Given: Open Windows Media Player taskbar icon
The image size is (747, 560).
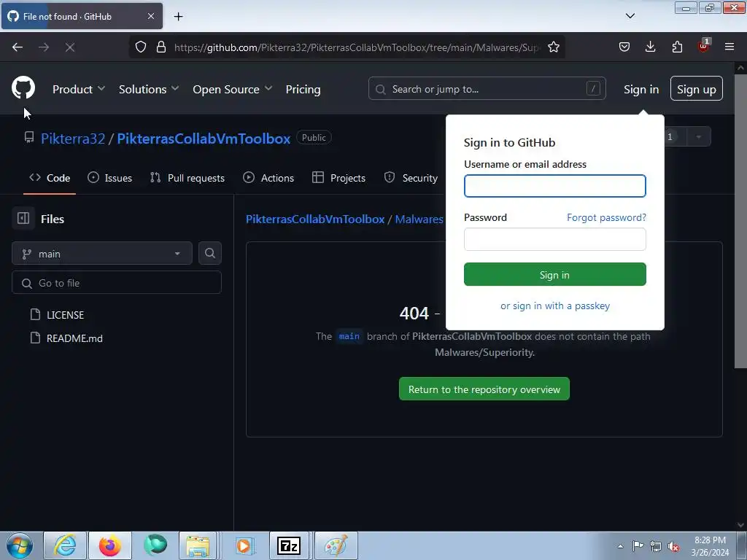Looking at the screenshot, I should 244,545.
